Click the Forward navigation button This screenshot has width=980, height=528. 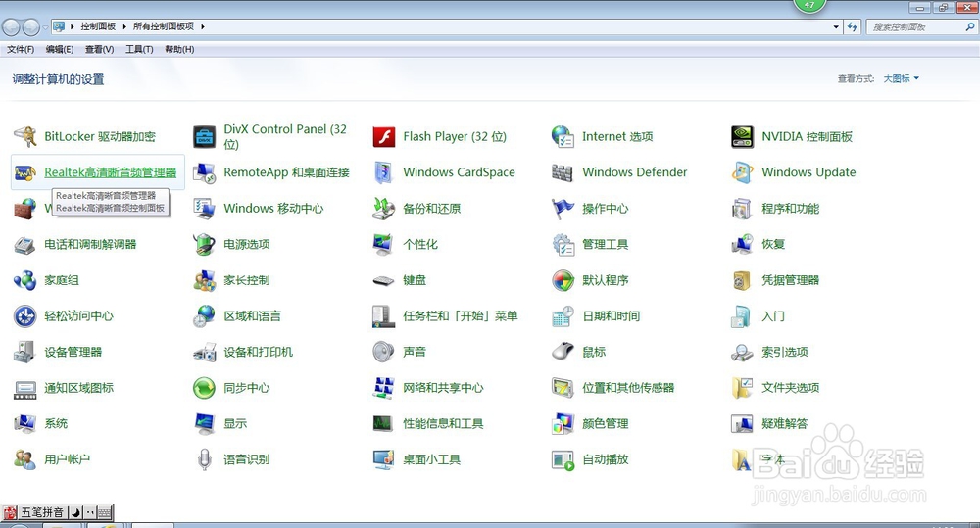30,27
